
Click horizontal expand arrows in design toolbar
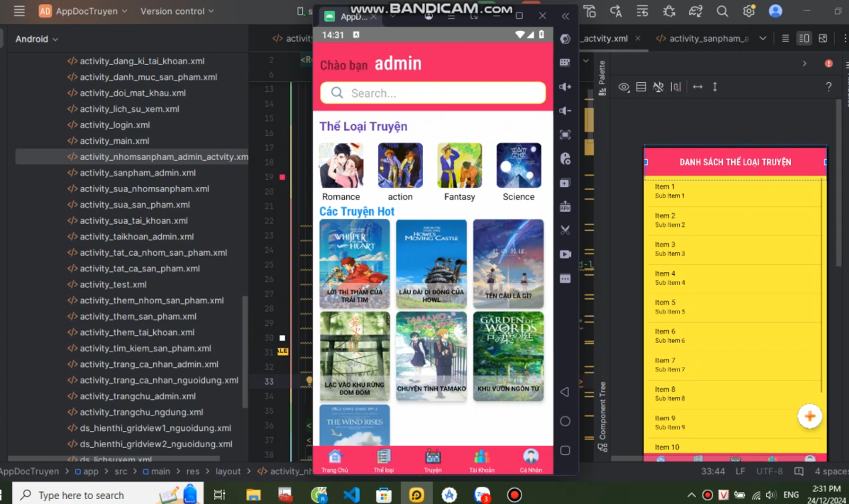(698, 87)
